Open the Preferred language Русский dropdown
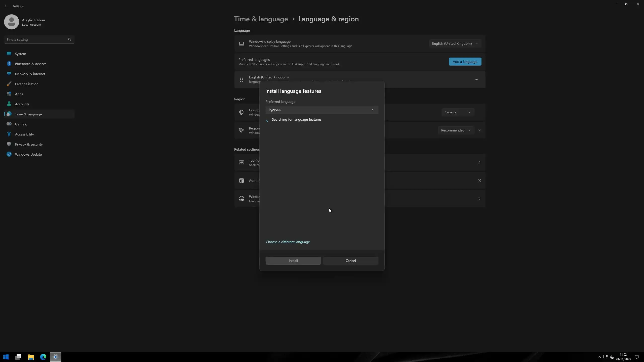 [321, 110]
